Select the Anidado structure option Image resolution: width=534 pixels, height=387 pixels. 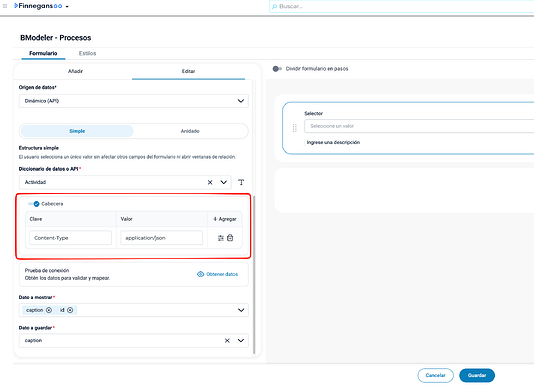pos(190,131)
